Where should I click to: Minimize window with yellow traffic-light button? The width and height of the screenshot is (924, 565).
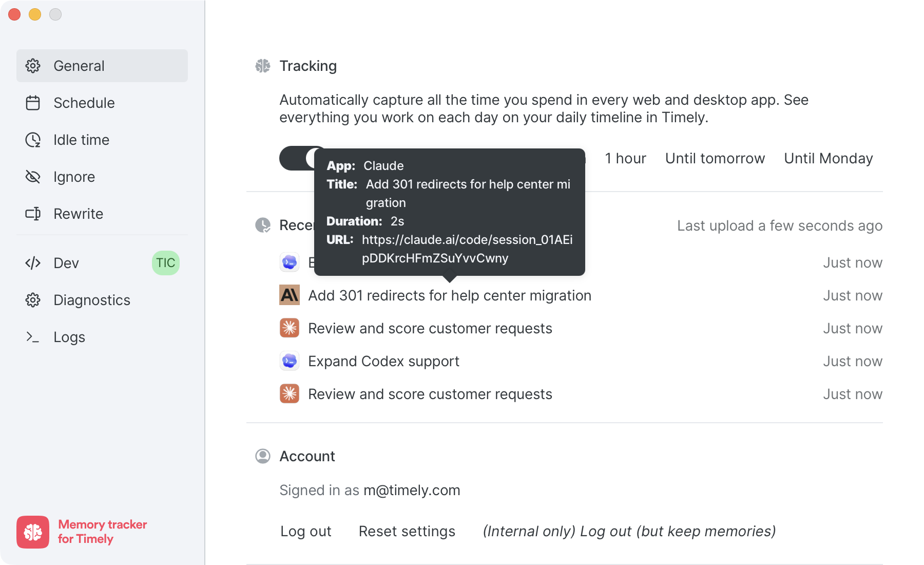[x=35, y=14]
